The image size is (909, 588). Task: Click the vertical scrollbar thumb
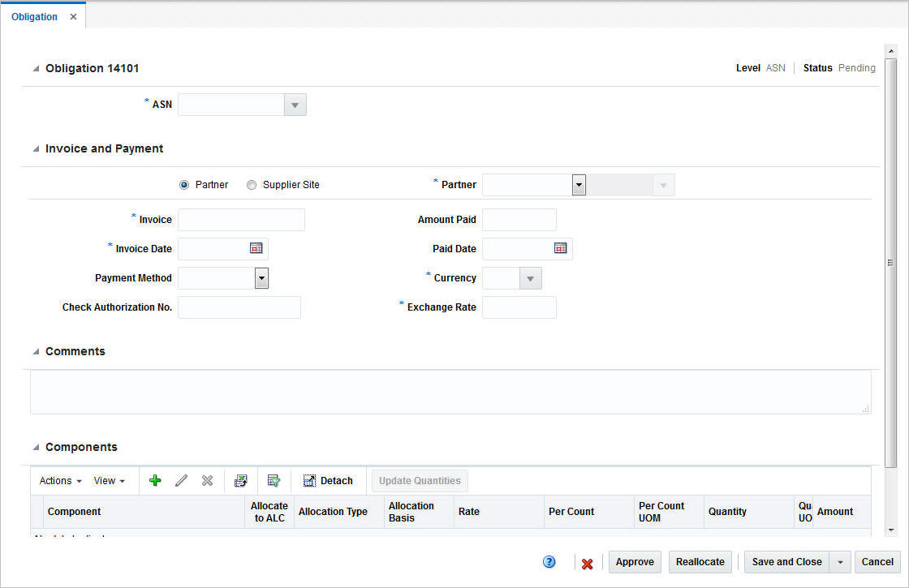tap(891, 263)
